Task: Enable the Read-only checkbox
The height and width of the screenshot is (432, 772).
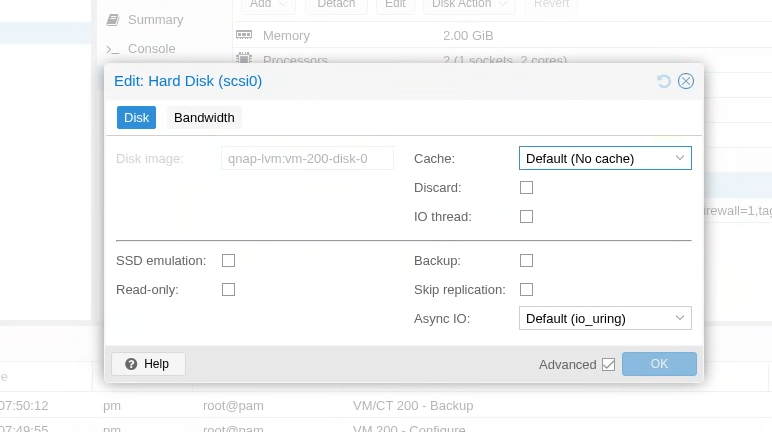Action: pos(228,290)
